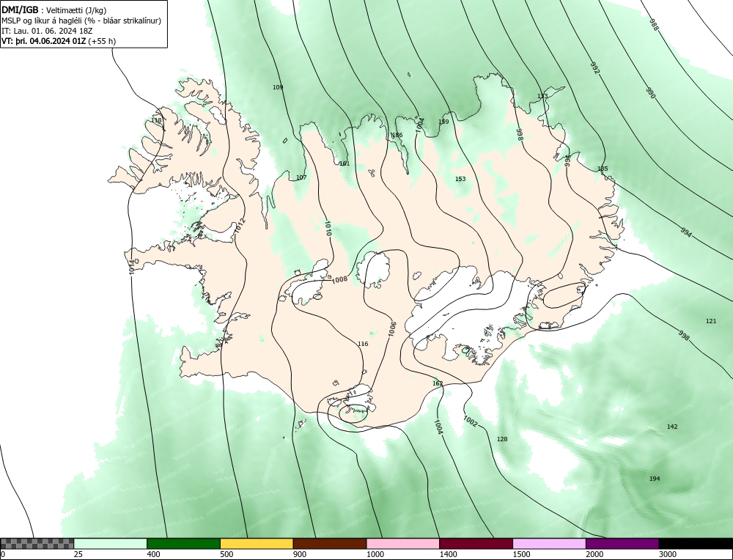733x560 pixels.
Task: Click the value 116 on the map
Action: tap(363, 344)
